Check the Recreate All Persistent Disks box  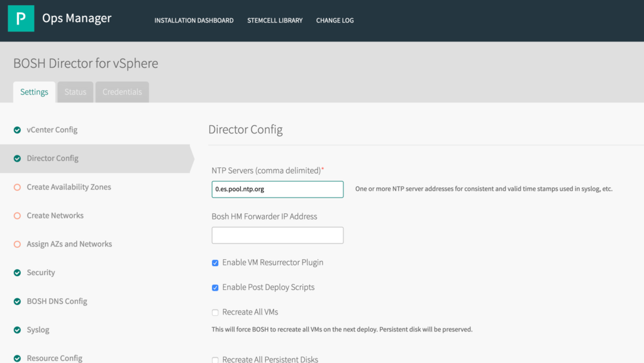point(215,359)
